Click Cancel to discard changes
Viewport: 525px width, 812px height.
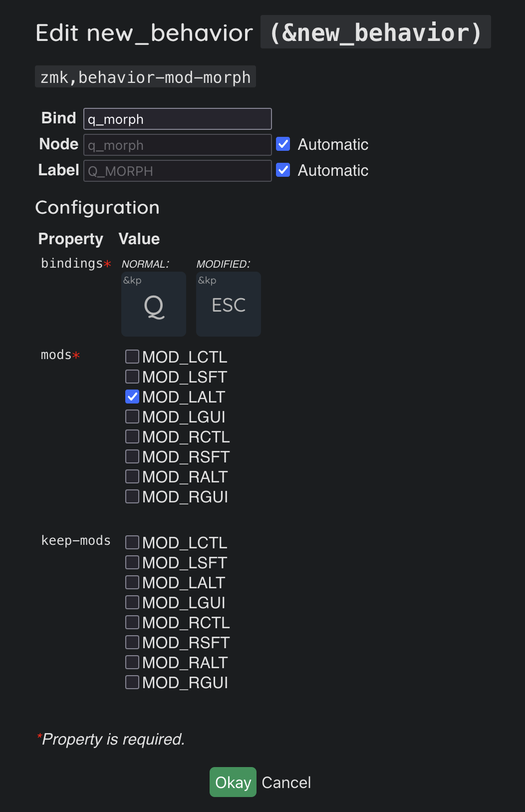click(286, 783)
